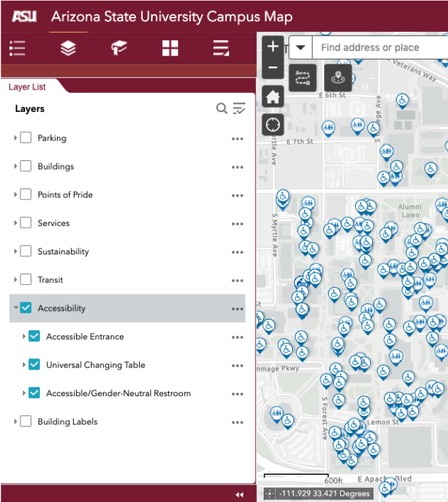
Task: Open Points of Pride options menu
Action: [237, 195]
